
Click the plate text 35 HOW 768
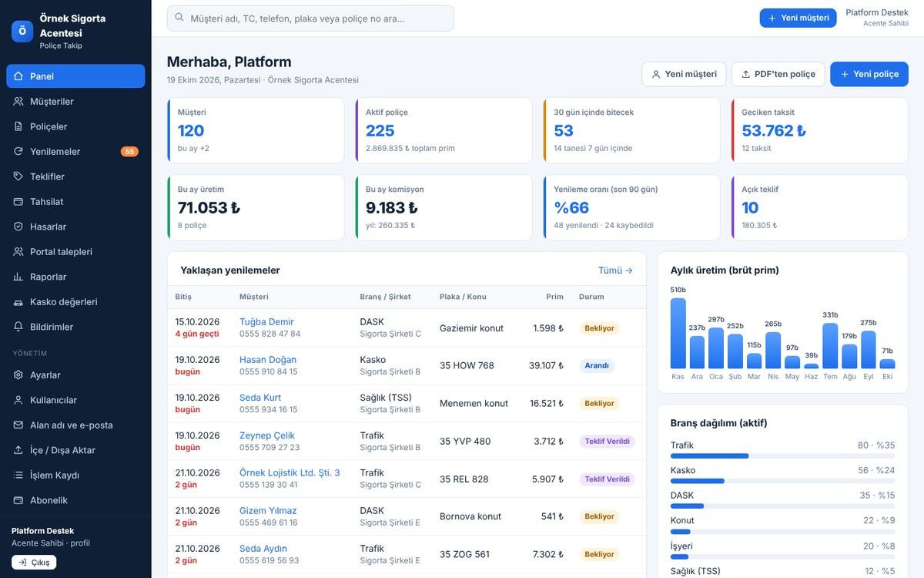(x=467, y=366)
